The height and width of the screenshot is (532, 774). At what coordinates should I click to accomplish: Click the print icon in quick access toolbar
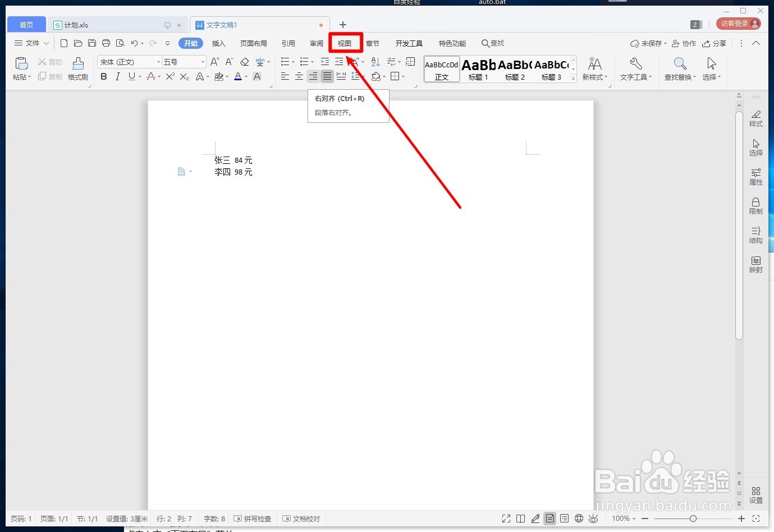[106, 43]
